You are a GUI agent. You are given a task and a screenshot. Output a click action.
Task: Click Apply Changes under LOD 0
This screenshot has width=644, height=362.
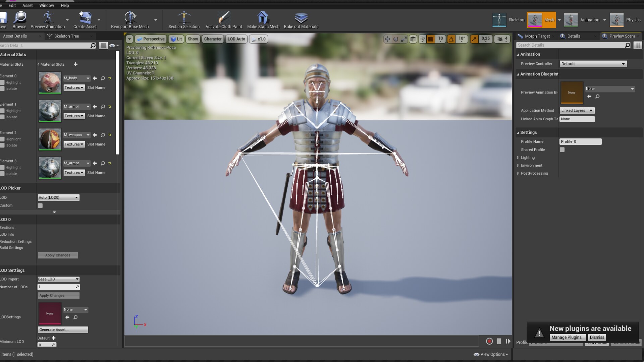pos(58,255)
